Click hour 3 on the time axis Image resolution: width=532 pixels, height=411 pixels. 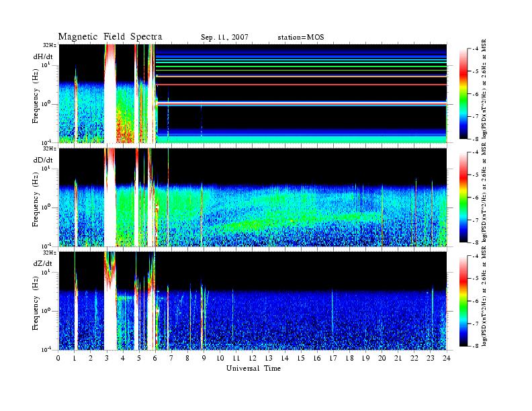click(107, 358)
